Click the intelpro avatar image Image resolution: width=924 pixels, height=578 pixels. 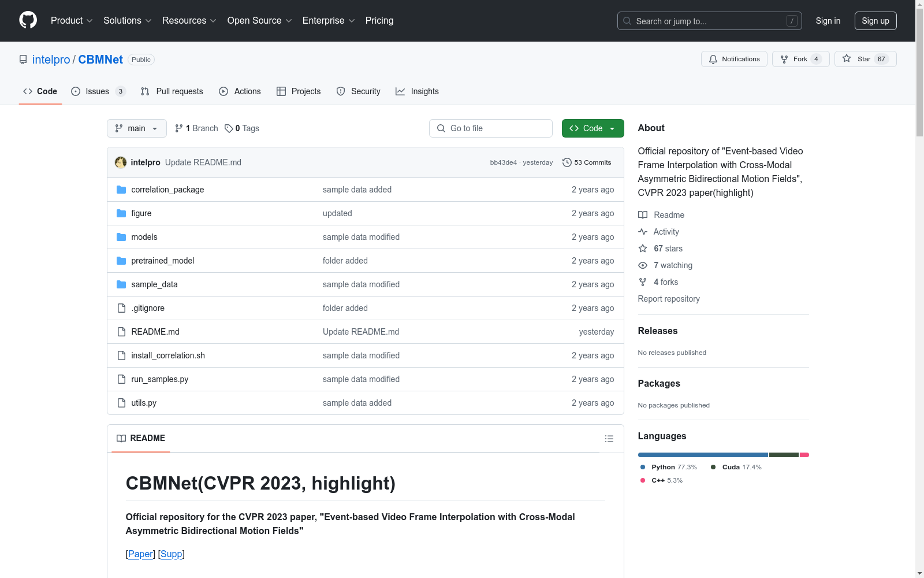click(x=121, y=162)
